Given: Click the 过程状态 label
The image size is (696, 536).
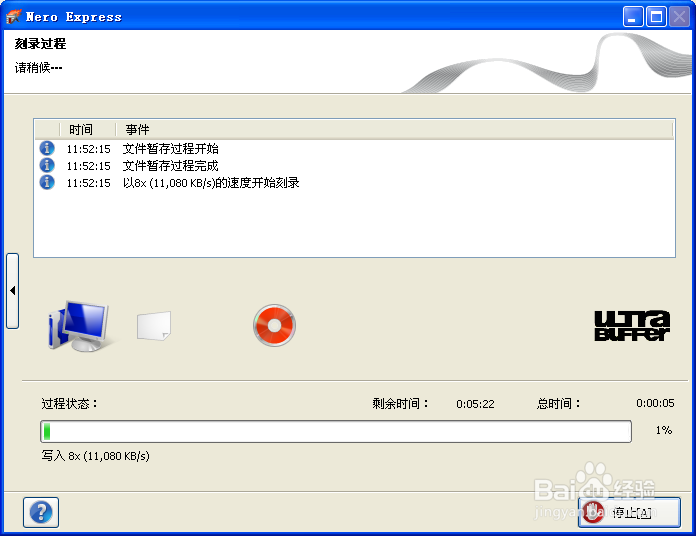Looking at the screenshot, I should click(69, 403).
